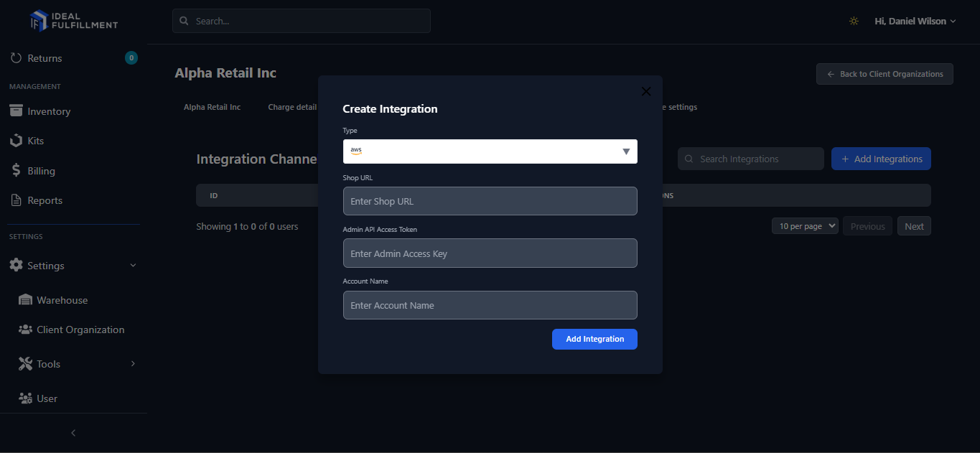Toggle light theme with sun icon

click(854, 22)
